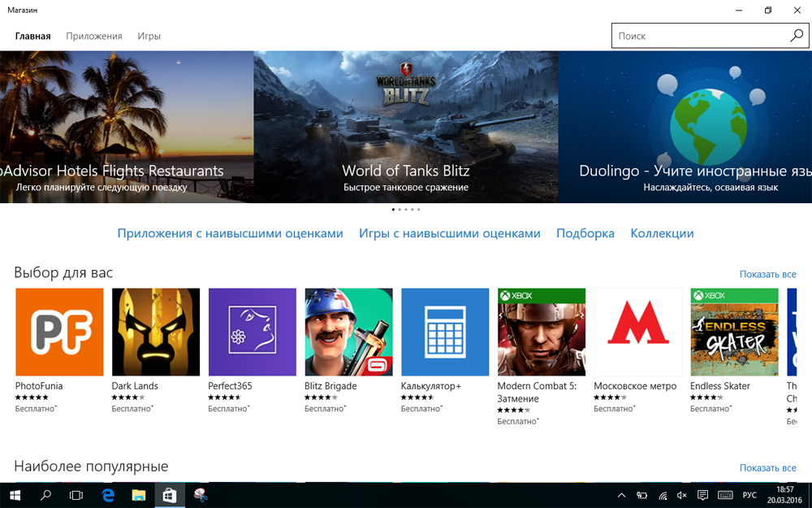The image size is (812, 508).
Task: Click the search magnifier icon in store
Action: click(797, 36)
